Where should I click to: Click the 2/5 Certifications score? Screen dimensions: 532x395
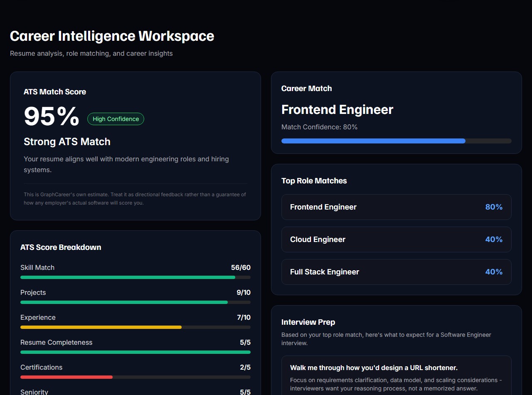(x=245, y=367)
